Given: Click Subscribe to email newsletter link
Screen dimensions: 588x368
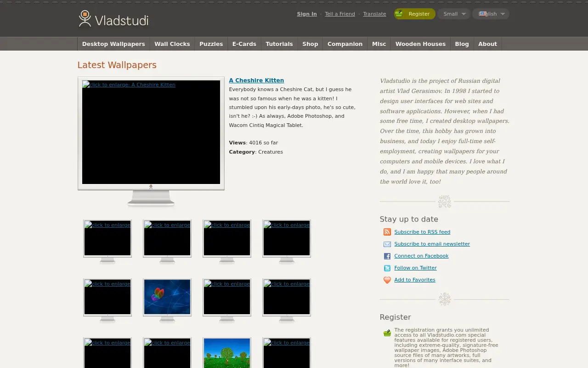Looking at the screenshot, I should click(432, 244).
